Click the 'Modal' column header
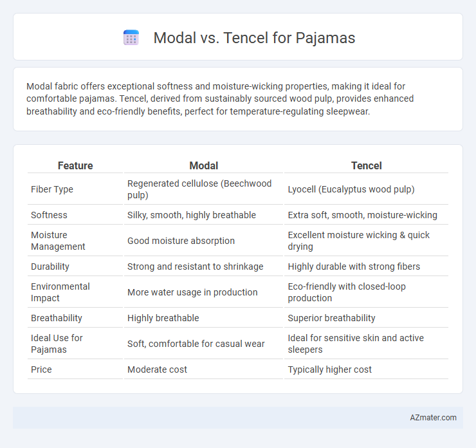The height and width of the screenshot is (448, 476). click(204, 165)
